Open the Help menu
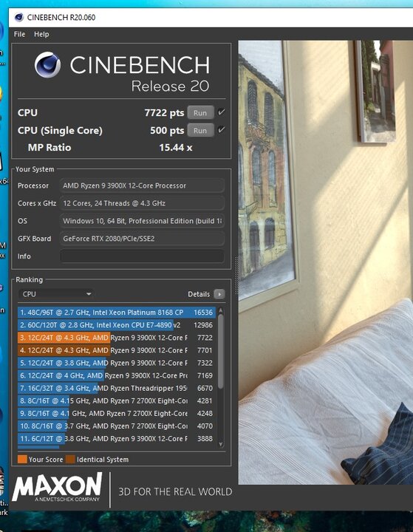The image size is (413, 532). 41,34
